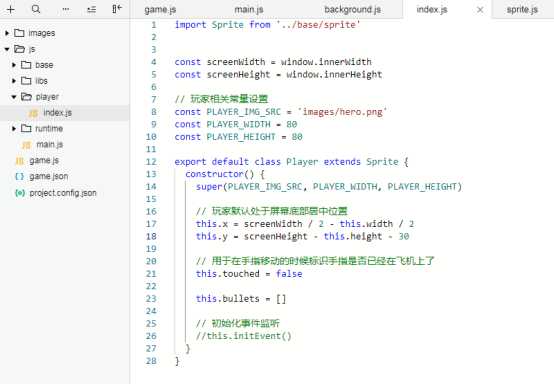
Task: Click the JS file icon beside main.js
Action: [26, 145]
